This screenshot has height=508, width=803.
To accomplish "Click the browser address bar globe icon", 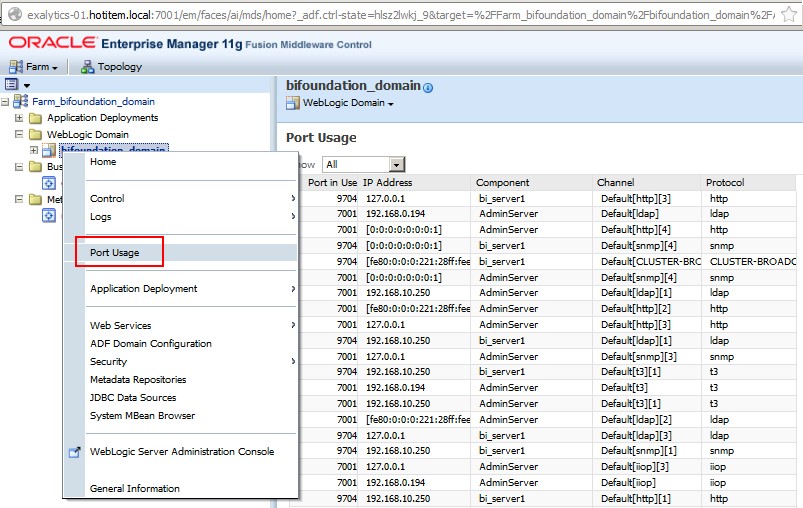I will (x=13, y=16).
